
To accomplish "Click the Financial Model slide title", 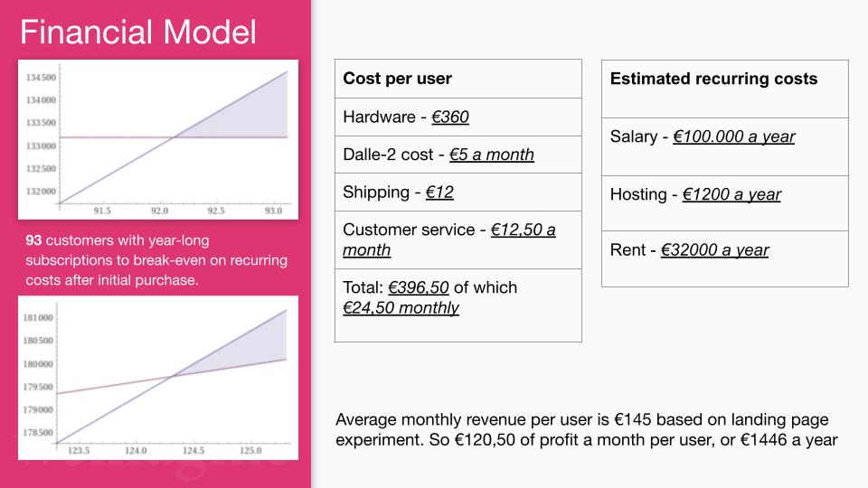I will pos(137,33).
